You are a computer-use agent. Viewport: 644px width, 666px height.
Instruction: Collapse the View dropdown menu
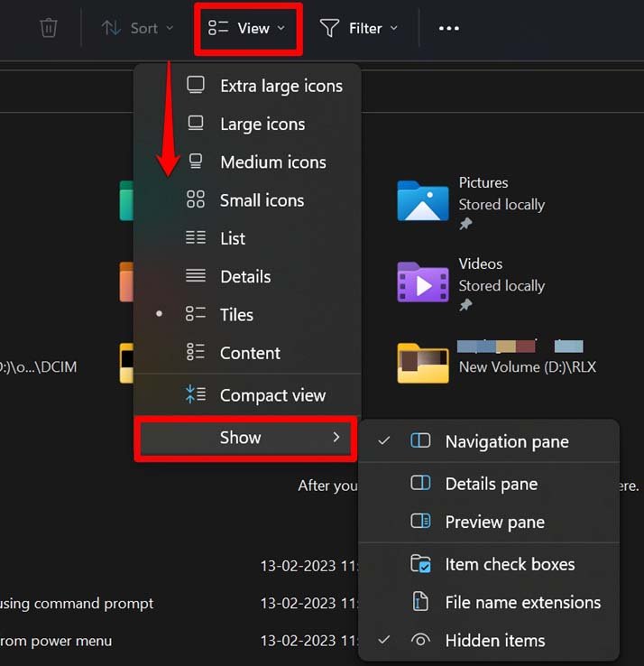247,28
